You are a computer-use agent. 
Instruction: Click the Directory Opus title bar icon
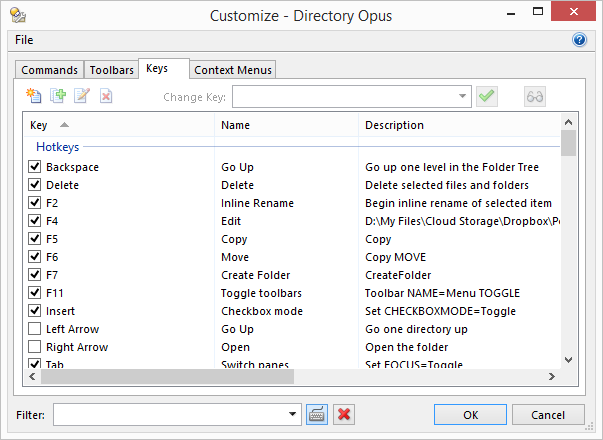(x=18, y=15)
